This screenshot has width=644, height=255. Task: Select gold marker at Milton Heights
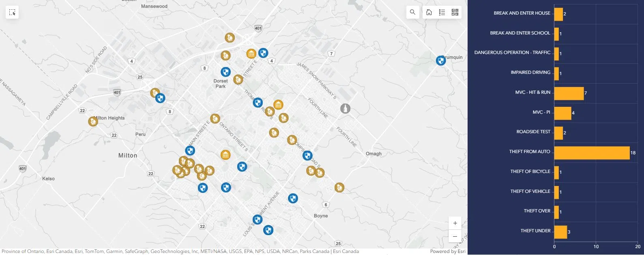point(93,121)
